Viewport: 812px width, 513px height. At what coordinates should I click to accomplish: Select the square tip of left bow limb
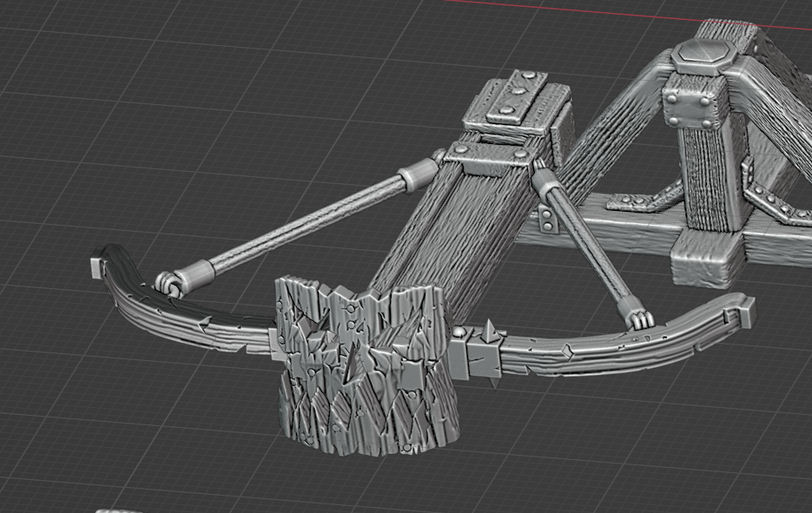click(x=96, y=265)
